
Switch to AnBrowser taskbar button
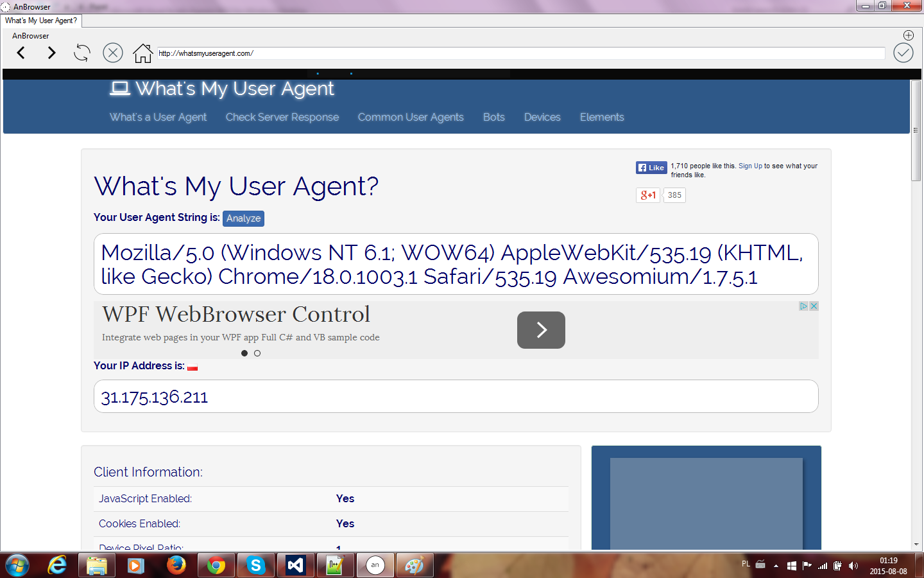(x=375, y=565)
